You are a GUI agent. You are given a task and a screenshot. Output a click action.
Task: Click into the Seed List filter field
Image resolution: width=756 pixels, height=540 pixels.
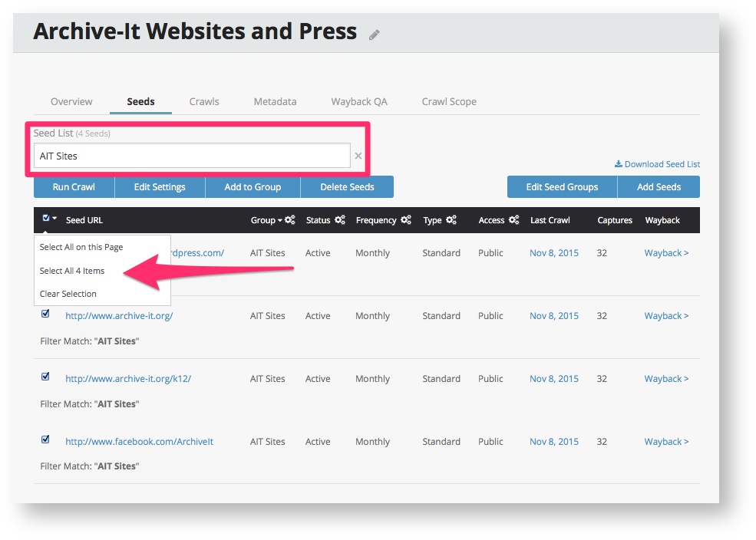pyautogui.click(x=192, y=156)
